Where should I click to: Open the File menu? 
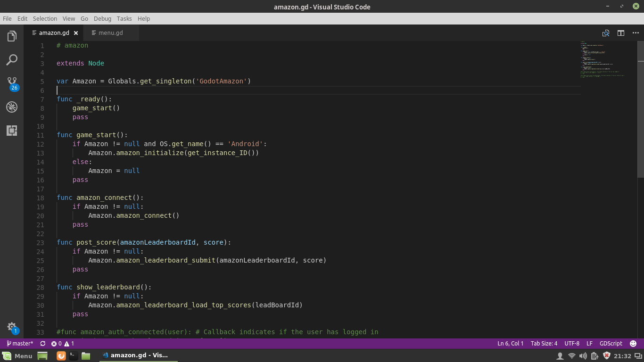click(x=7, y=18)
